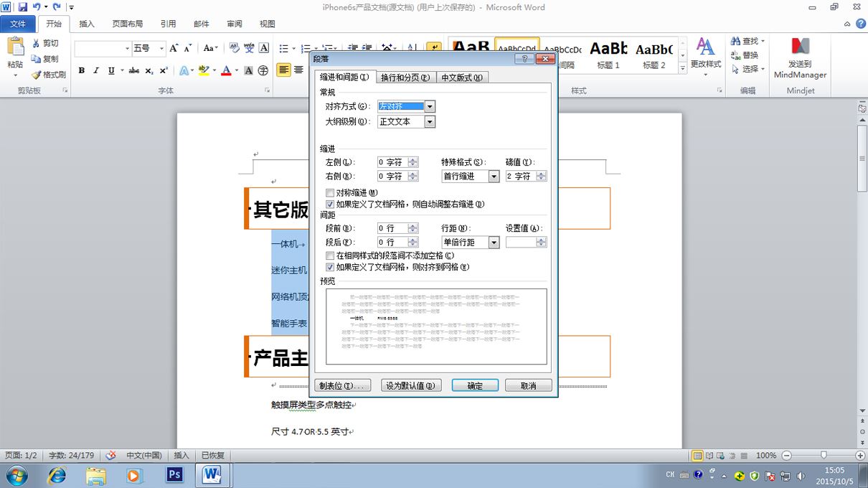868x488 pixels.
Task: Align text left in ribbon
Action: 283,70
